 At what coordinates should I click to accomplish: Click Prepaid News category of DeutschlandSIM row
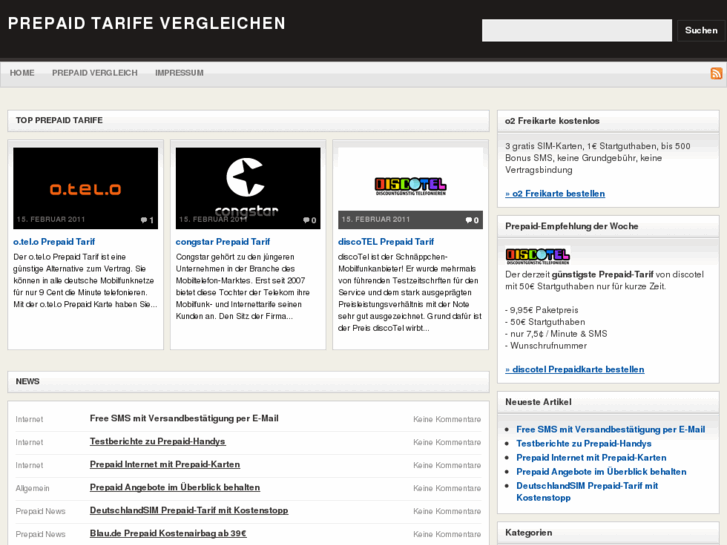(x=40, y=511)
